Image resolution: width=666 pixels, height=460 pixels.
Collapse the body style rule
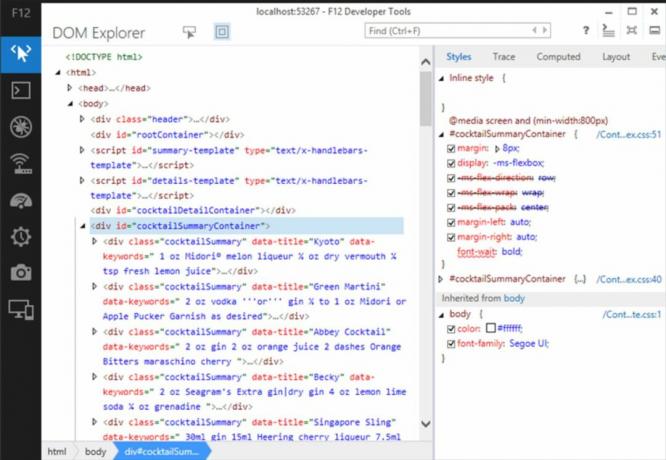(442, 315)
